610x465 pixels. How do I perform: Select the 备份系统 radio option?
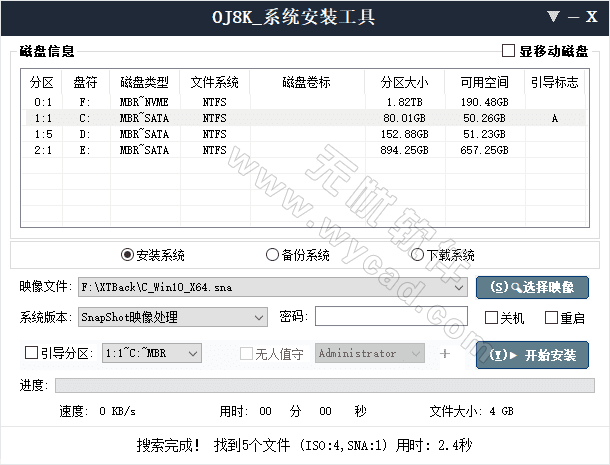point(272,255)
